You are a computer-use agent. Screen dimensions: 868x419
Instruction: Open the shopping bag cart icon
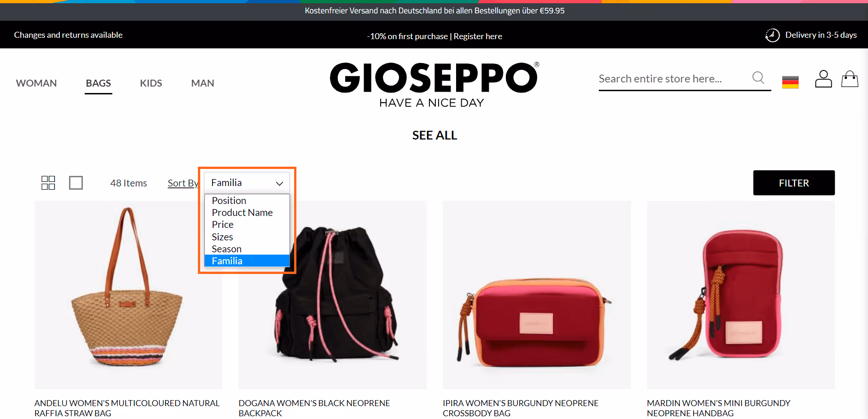[850, 79]
